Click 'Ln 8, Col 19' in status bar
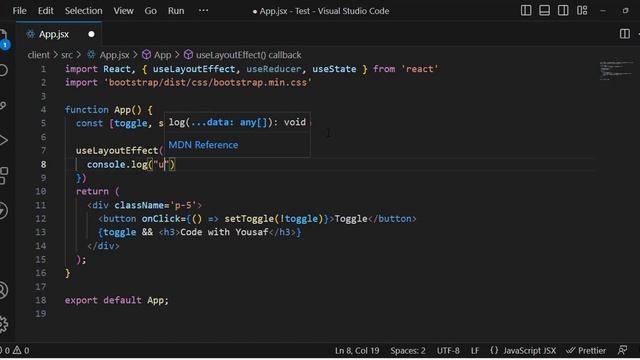The width and height of the screenshot is (640, 360). [357, 351]
